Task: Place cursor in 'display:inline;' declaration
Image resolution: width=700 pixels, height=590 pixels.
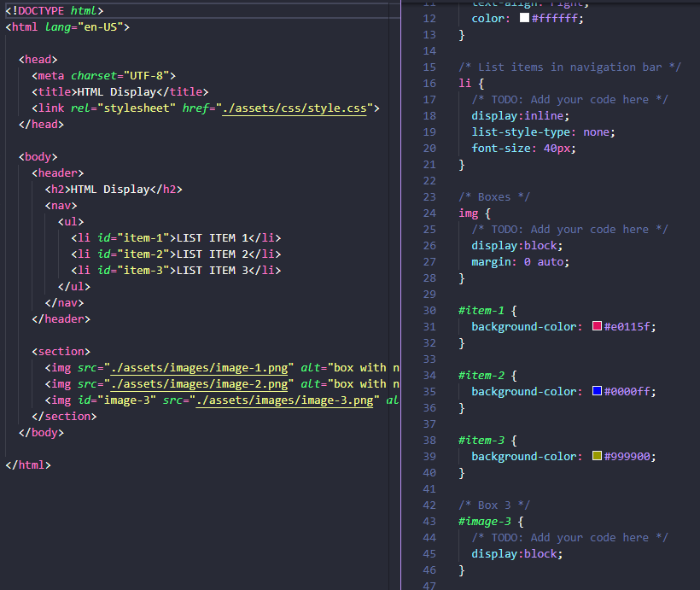Action: click(521, 115)
